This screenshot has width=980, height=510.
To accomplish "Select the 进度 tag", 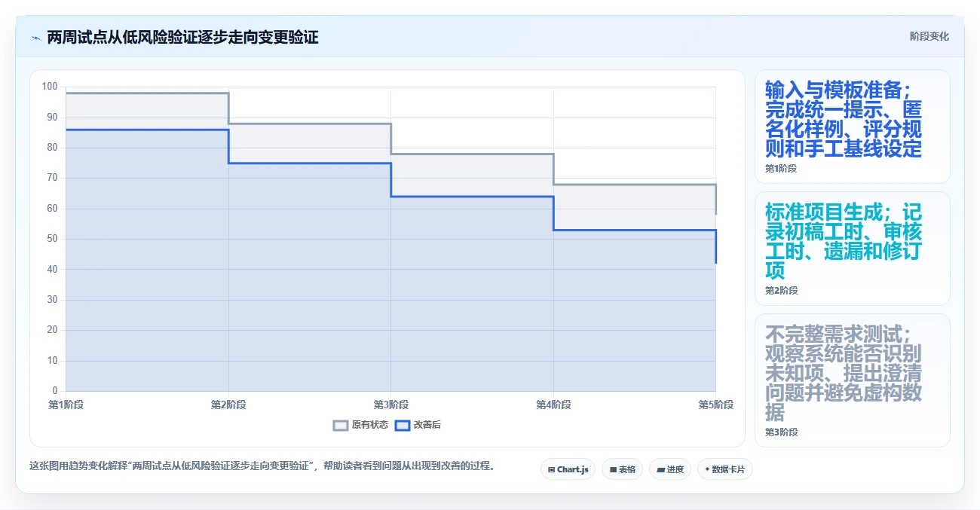I will coord(670,469).
